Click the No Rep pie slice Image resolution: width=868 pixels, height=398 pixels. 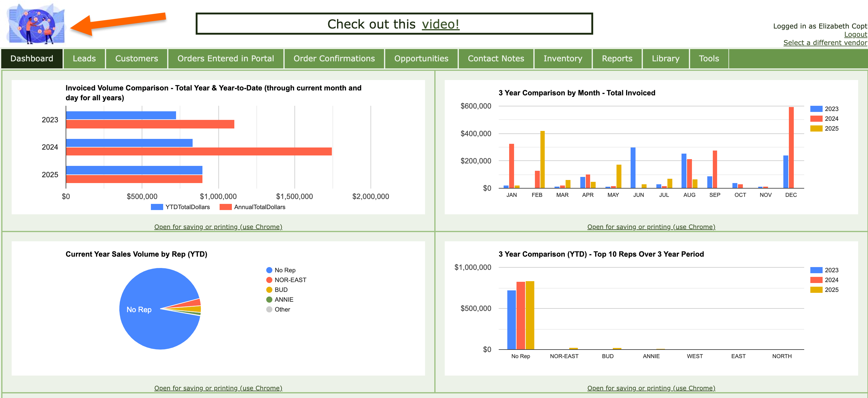148,323
